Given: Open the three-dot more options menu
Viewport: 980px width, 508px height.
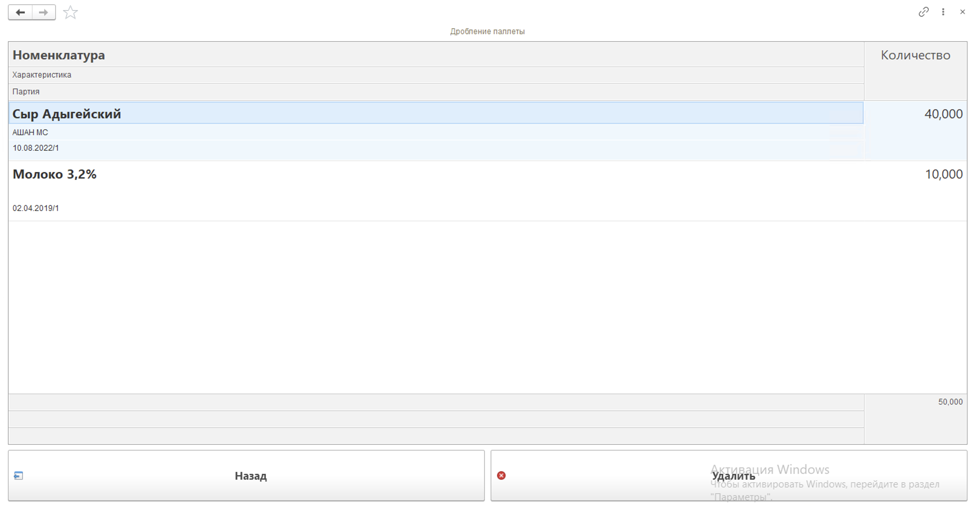Looking at the screenshot, I should coord(943,12).
